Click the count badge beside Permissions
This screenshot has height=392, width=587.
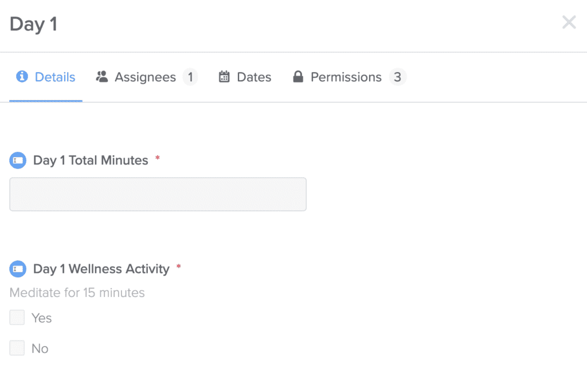(398, 76)
